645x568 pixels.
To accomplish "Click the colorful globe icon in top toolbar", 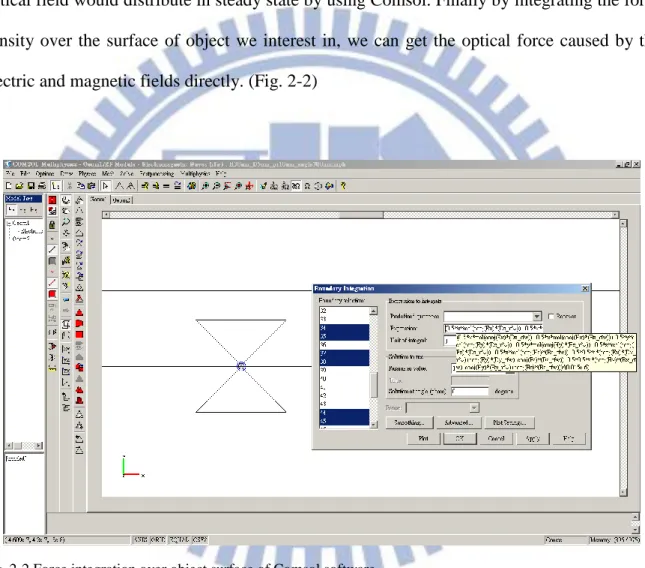I will point(191,186).
